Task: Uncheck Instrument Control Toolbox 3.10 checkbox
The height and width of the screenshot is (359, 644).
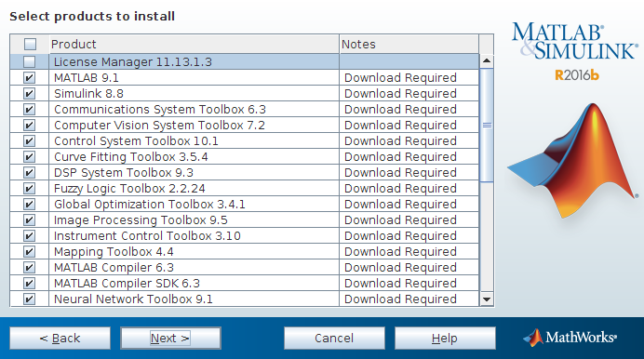Action: (x=29, y=236)
